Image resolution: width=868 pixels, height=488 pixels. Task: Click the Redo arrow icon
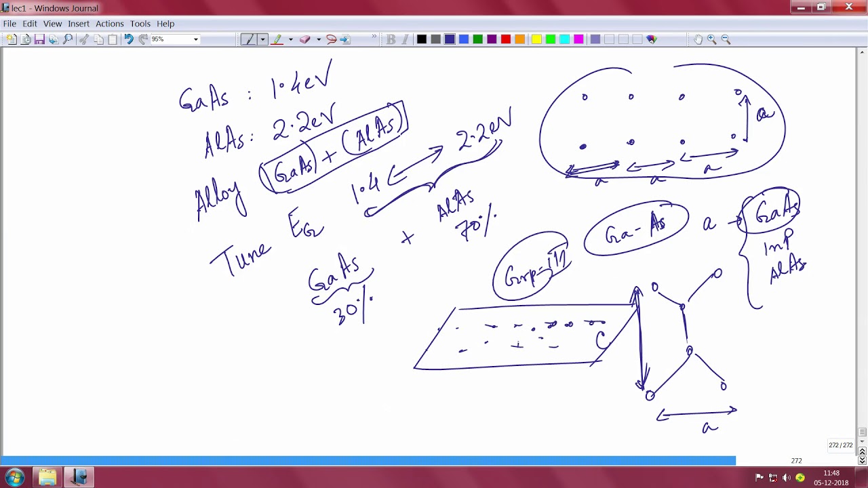[x=143, y=39]
